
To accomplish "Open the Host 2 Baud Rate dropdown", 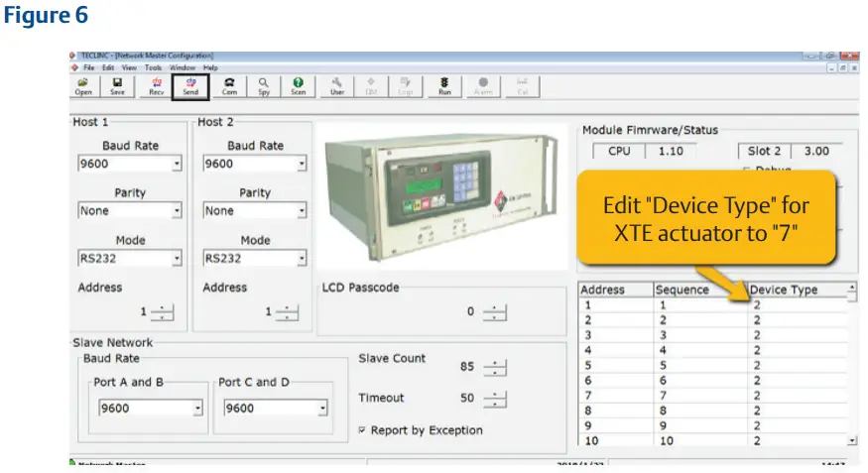I will 302,164.
